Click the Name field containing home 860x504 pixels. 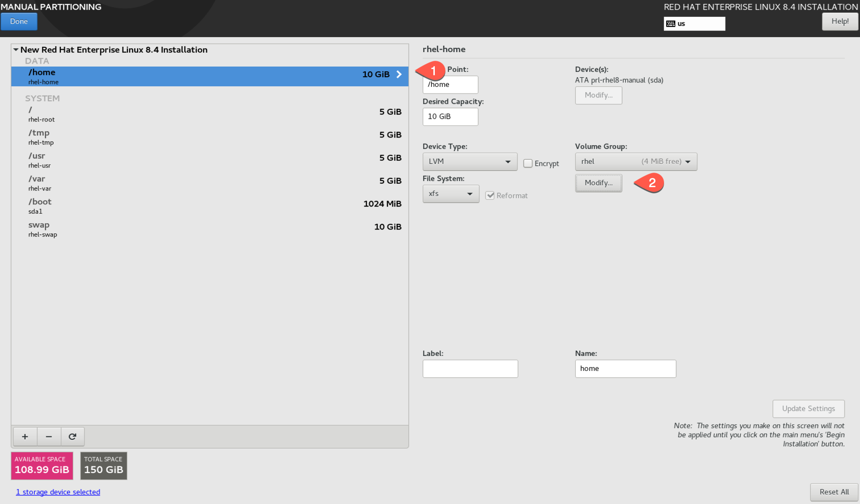625,368
